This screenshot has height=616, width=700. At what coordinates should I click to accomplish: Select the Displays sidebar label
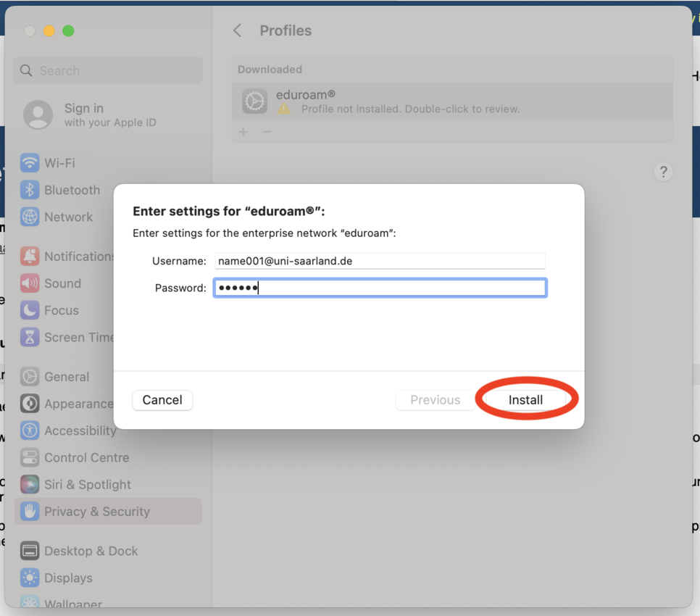click(x=69, y=578)
